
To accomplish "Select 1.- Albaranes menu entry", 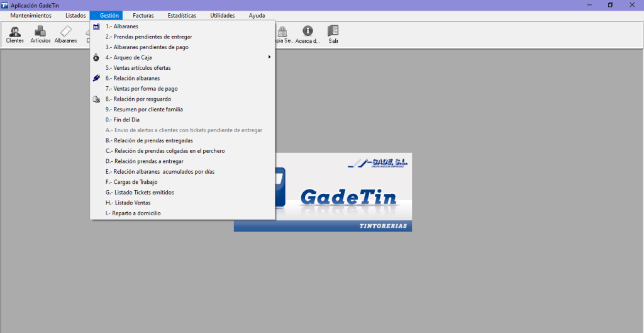I will [x=121, y=26].
